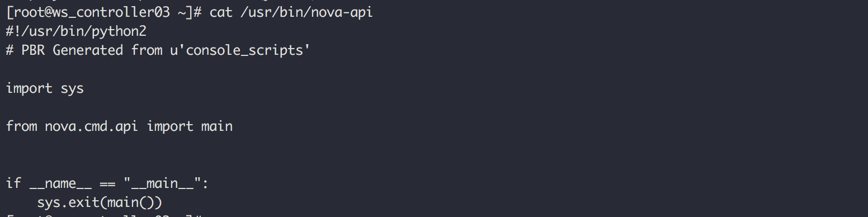
Task: Click the '__name__' variable text
Action: 60,183
